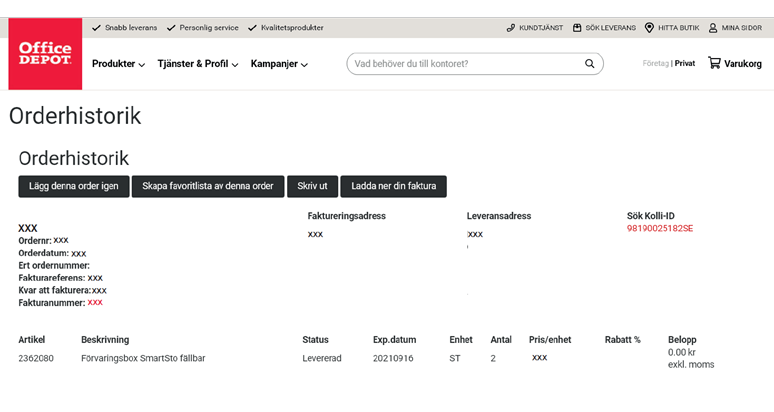Click the search magnifier icon
The width and height of the screenshot is (774, 412).
[x=590, y=64]
